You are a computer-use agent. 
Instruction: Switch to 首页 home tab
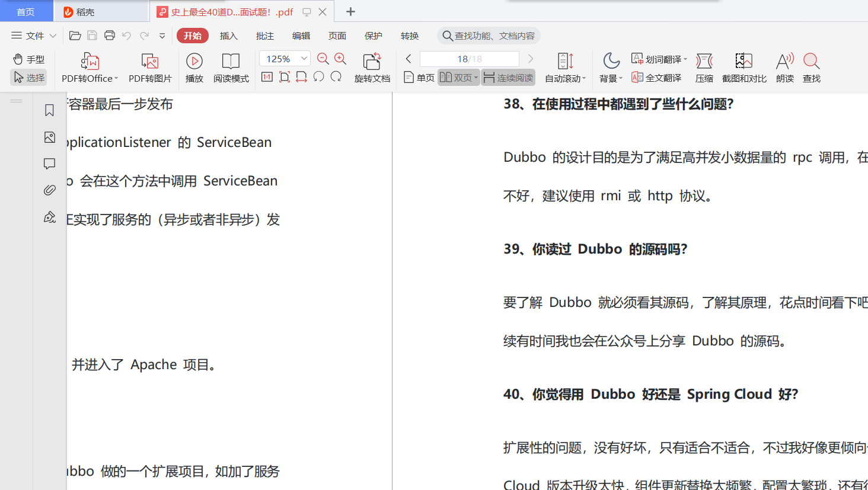26,11
